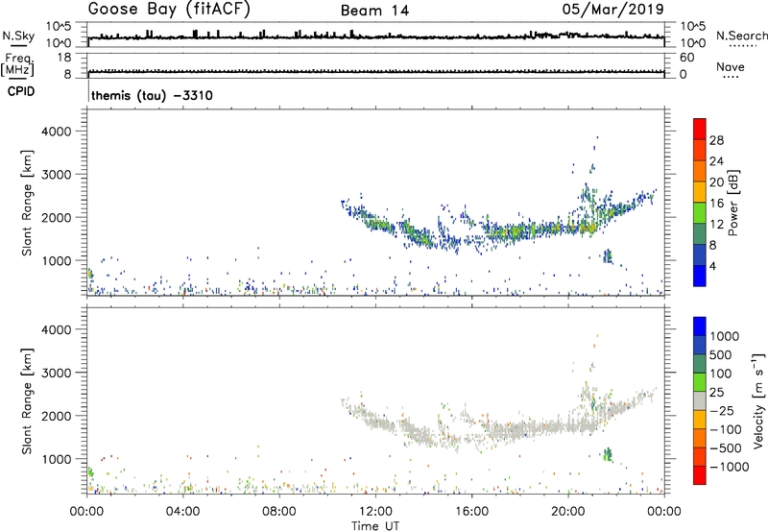768x532 pixels.
Task: Click the red swatch atop Power colorbar
Action: 700,129
